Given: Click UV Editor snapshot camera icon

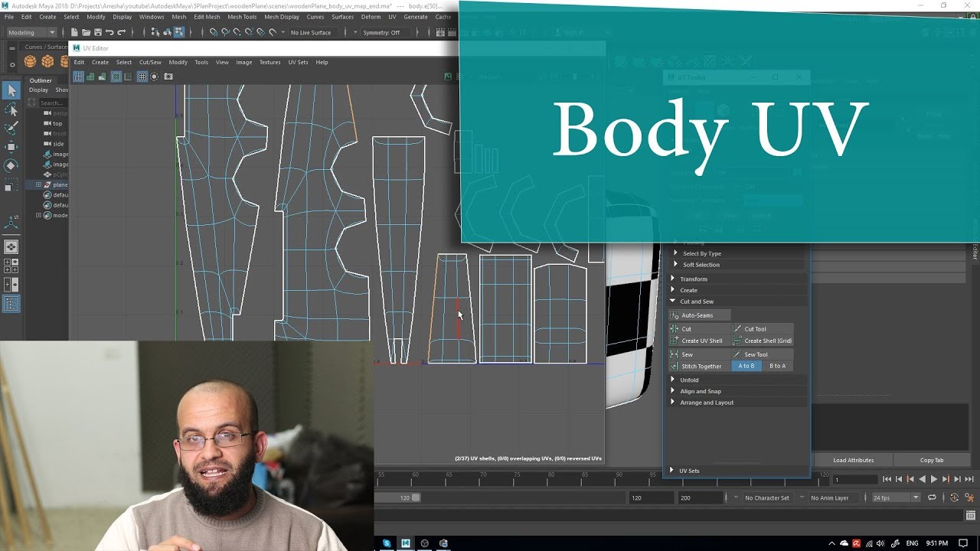Looking at the screenshot, I should tap(168, 77).
